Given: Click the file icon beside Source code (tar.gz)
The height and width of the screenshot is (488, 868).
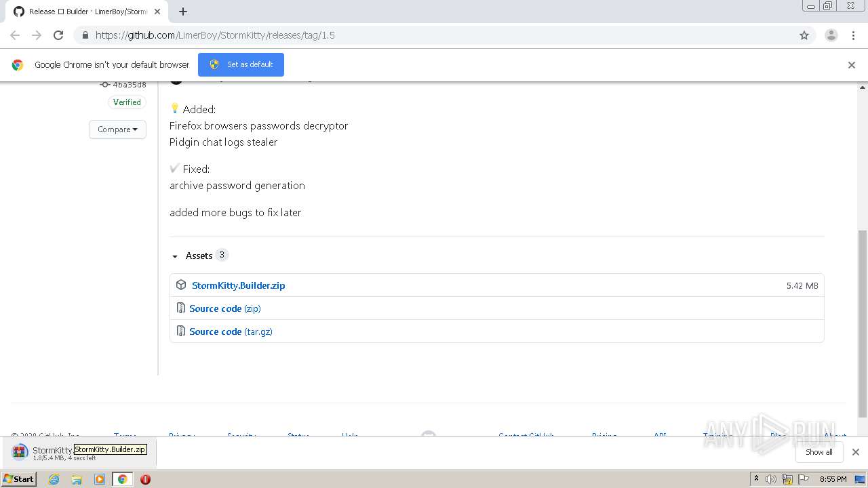Looking at the screenshot, I should 181,331.
